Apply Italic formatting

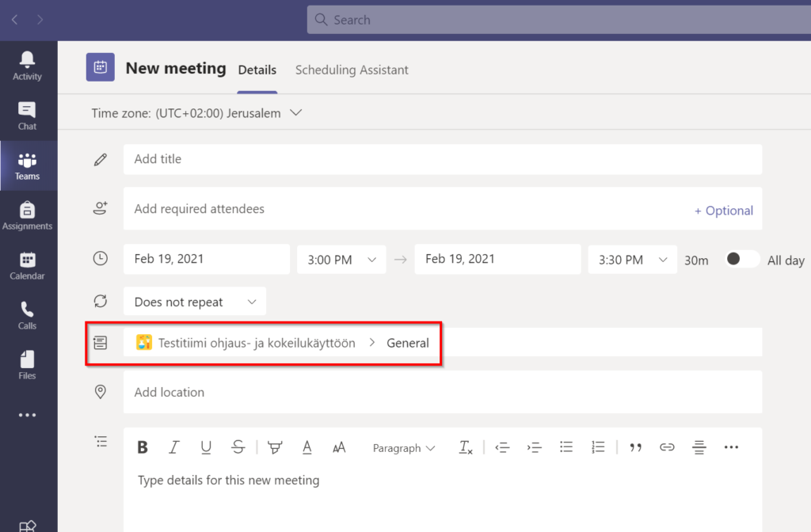click(173, 447)
